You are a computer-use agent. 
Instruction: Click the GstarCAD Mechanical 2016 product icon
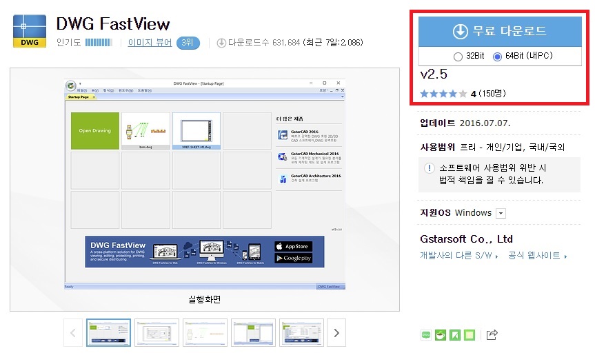tap(283, 156)
